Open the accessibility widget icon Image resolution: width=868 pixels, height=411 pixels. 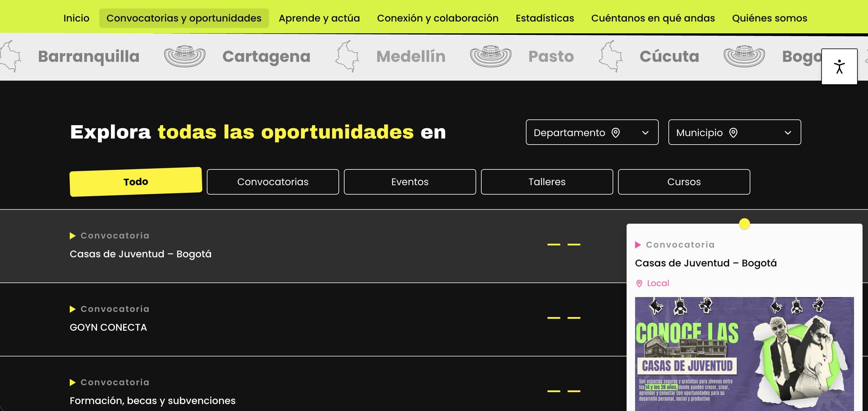point(839,66)
